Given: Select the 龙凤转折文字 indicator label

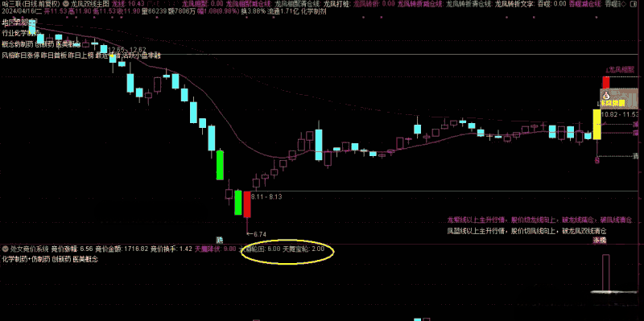Looking at the screenshot, I should point(514,4).
